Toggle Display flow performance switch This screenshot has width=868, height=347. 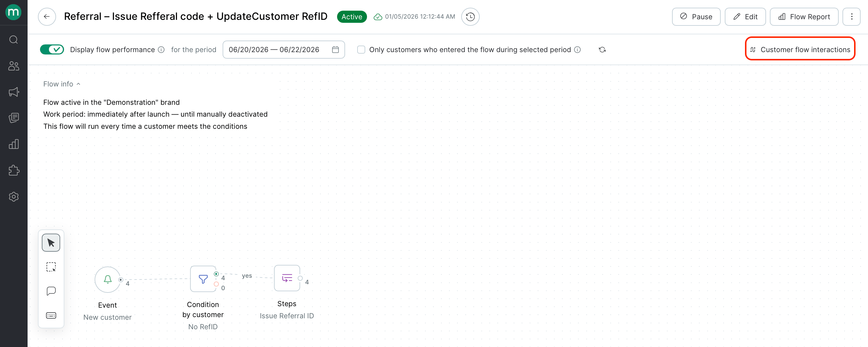(x=52, y=49)
